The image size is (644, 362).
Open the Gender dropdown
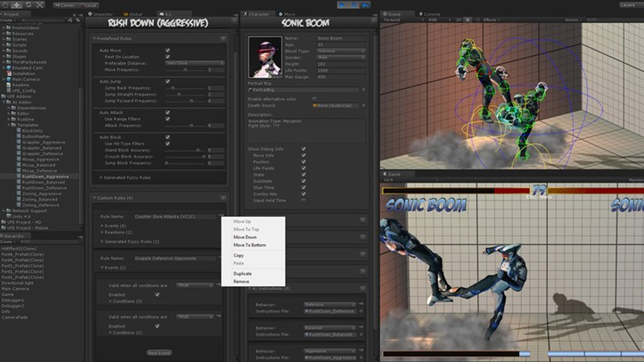[341, 57]
